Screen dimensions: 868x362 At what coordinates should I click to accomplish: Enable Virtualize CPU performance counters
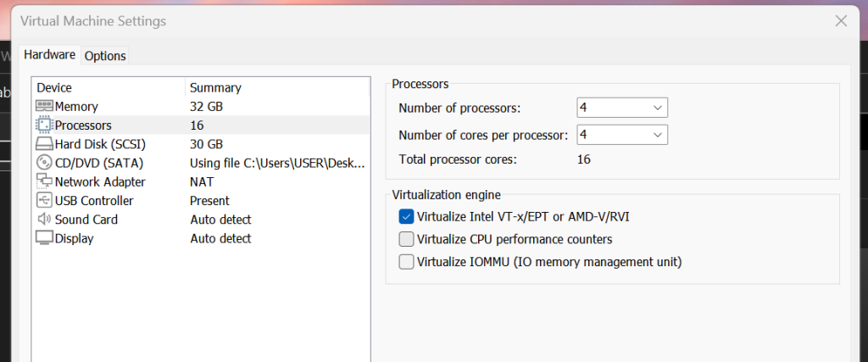406,239
